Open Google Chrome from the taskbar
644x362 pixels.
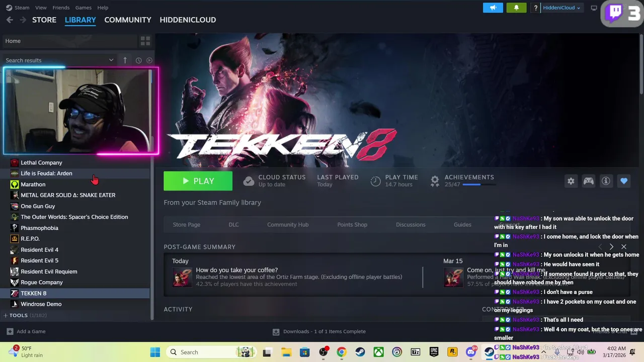coord(342,352)
